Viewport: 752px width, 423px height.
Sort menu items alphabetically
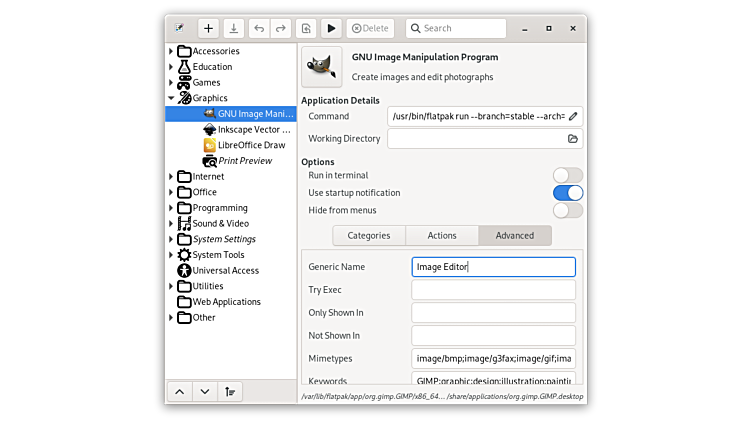230,392
